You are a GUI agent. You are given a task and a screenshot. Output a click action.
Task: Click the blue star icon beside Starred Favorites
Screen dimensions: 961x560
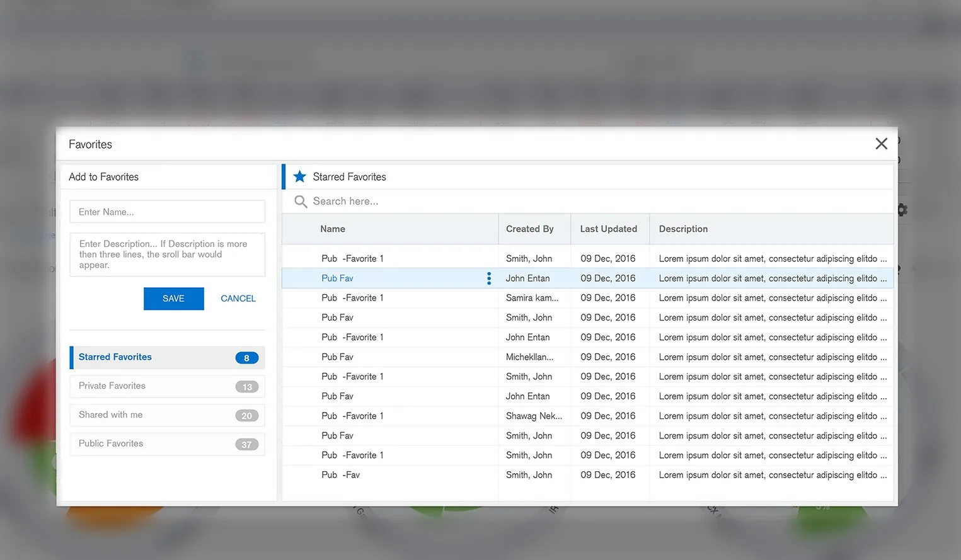tap(300, 176)
